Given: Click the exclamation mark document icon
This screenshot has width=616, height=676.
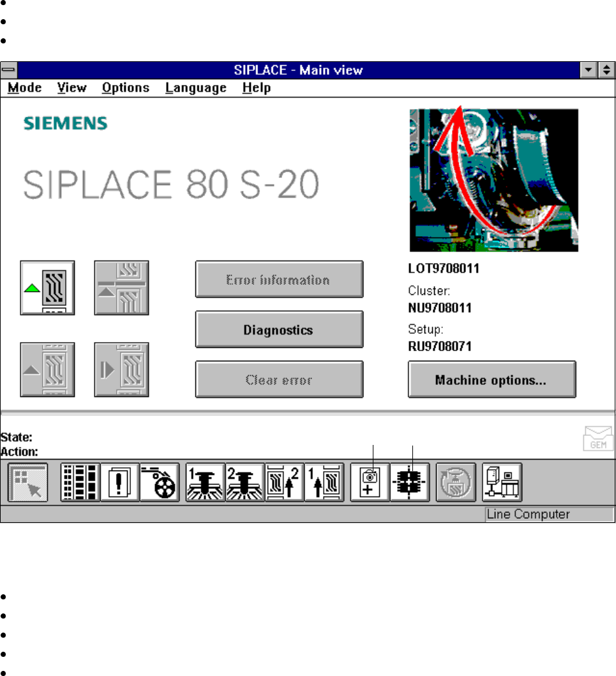Looking at the screenshot, I should pyautogui.click(x=120, y=483).
